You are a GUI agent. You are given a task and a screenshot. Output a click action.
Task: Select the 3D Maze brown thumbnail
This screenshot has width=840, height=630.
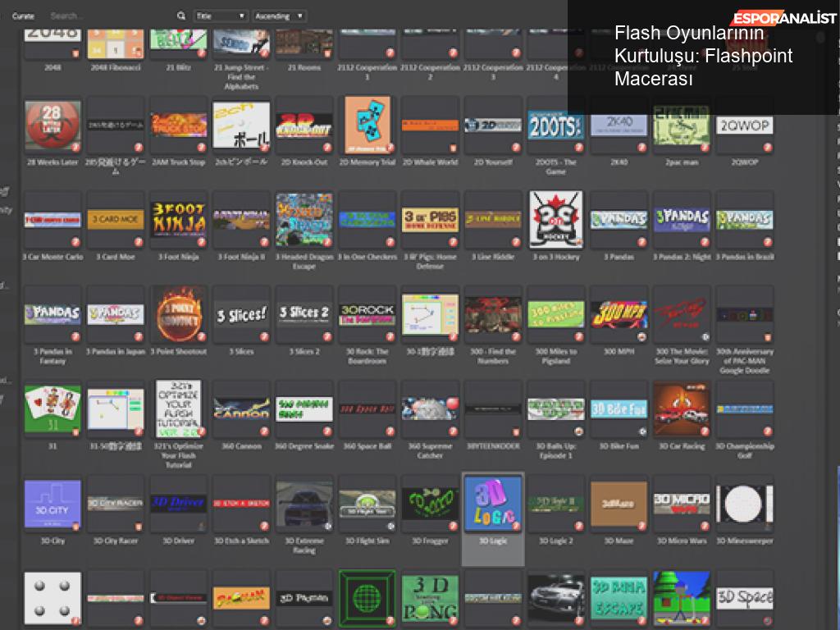(619, 504)
